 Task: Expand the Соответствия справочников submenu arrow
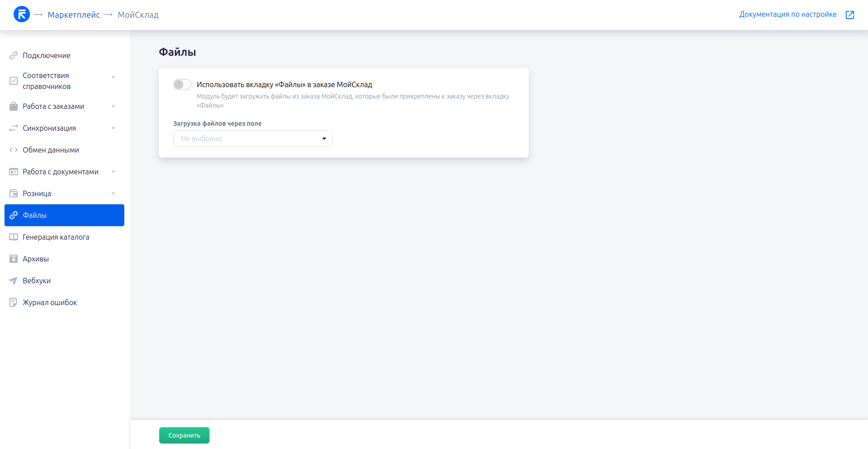(x=113, y=77)
